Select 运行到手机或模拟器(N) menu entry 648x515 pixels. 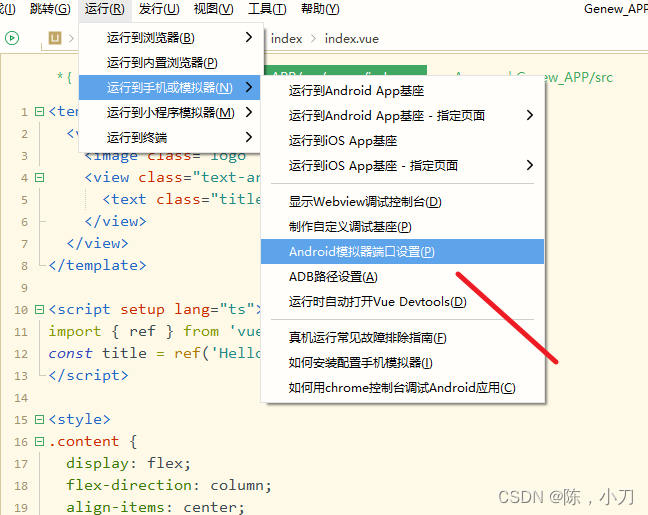tap(169, 88)
